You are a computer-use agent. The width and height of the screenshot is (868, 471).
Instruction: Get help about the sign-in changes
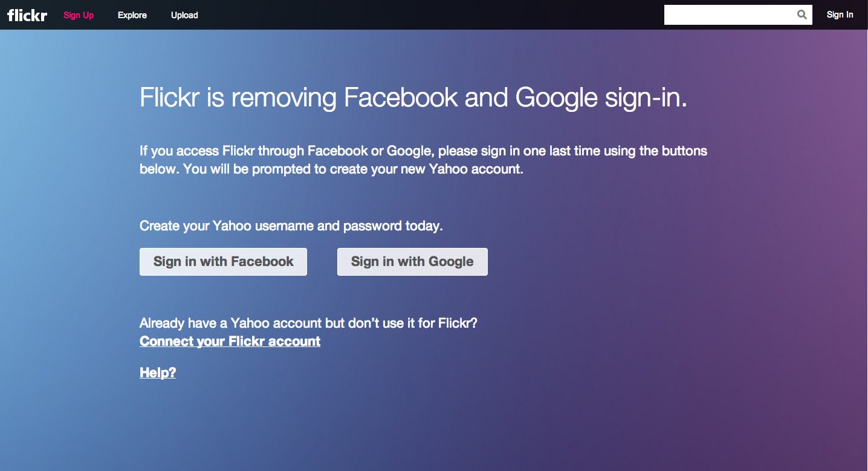pyautogui.click(x=157, y=372)
